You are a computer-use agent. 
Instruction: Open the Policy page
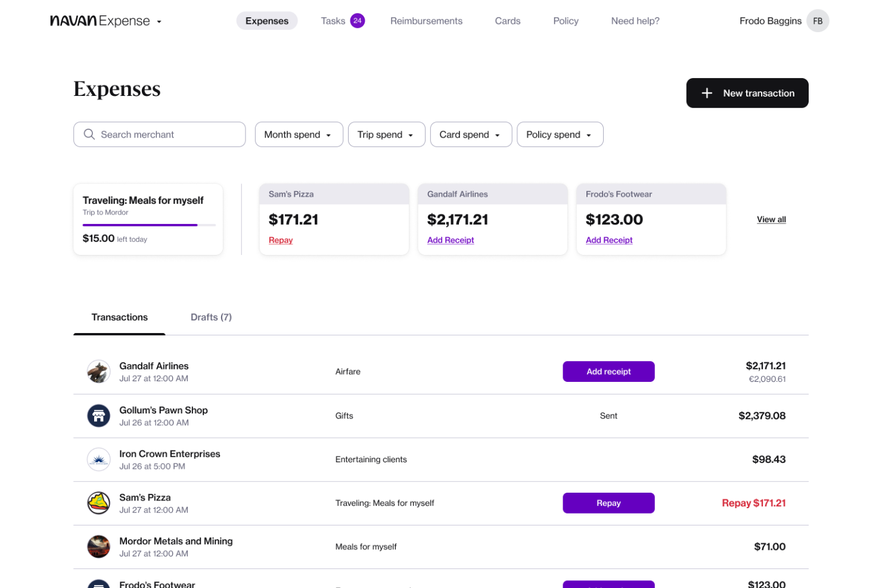coord(566,21)
